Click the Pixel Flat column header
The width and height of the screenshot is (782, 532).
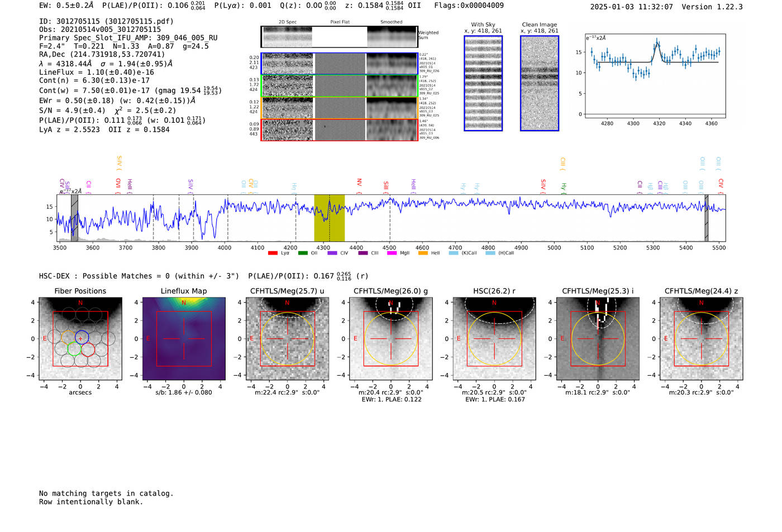coord(340,22)
